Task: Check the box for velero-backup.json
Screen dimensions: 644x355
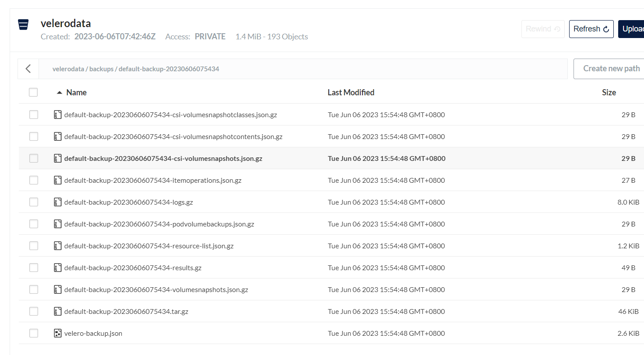Action: click(34, 334)
